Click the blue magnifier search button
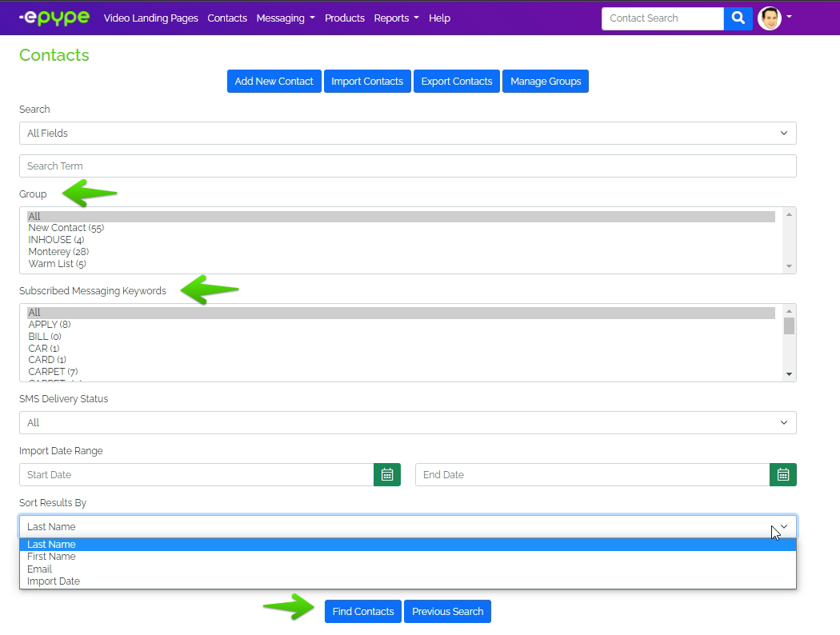The image size is (840, 635). (x=738, y=18)
